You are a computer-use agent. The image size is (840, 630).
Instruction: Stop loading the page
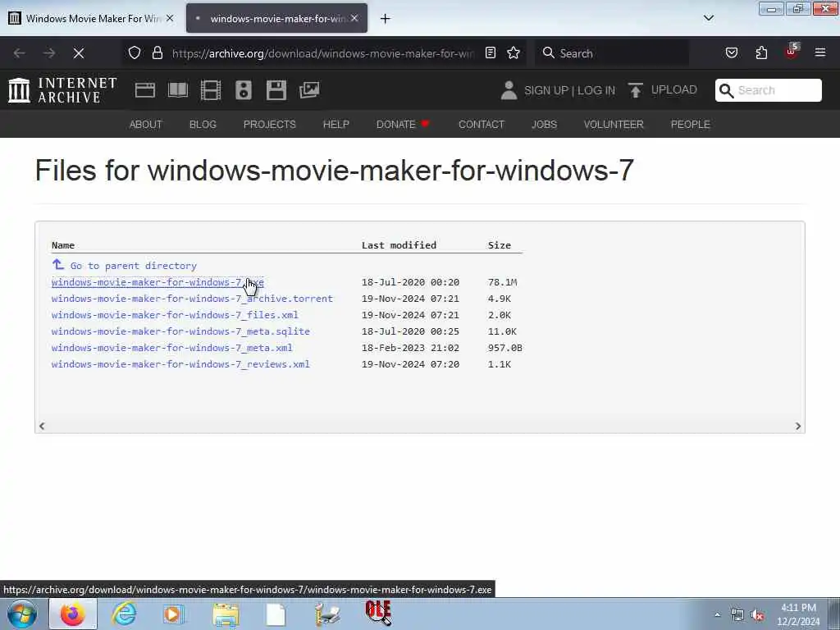tap(79, 53)
